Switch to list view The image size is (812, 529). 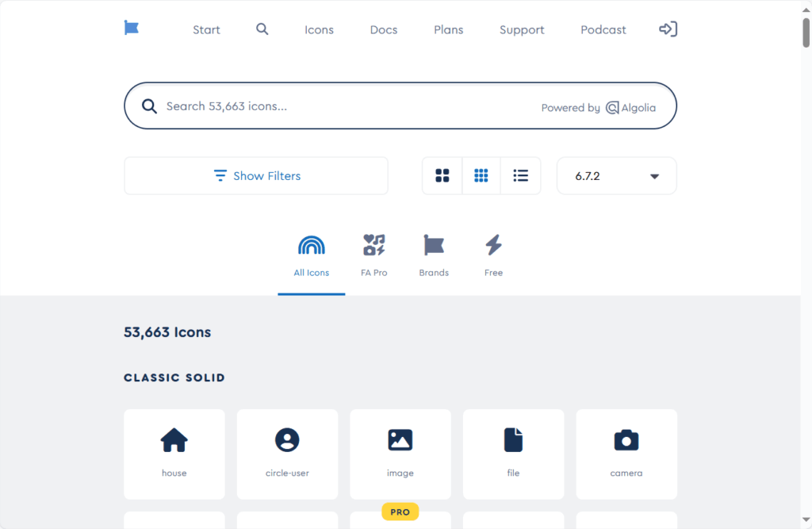(x=520, y=175)
